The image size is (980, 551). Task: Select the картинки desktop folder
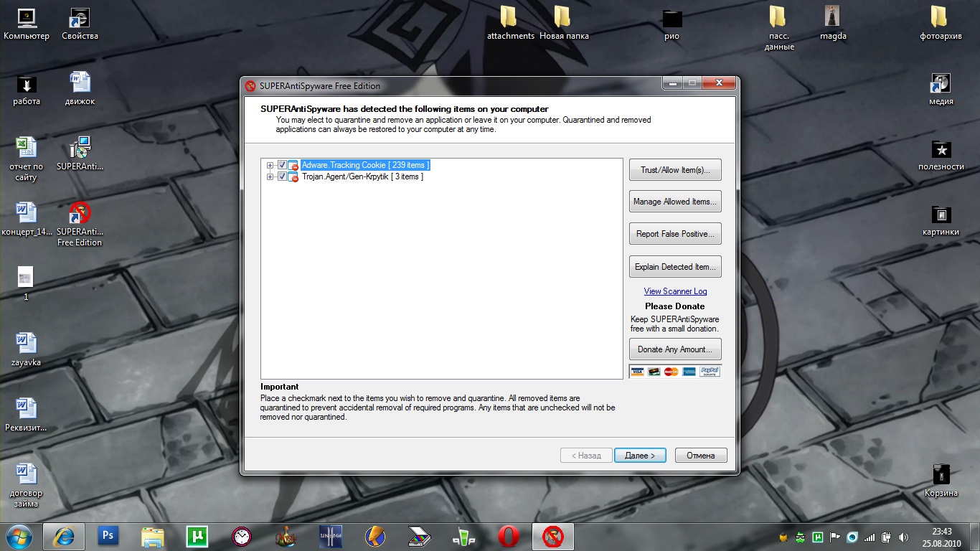[x=941, y=220]
